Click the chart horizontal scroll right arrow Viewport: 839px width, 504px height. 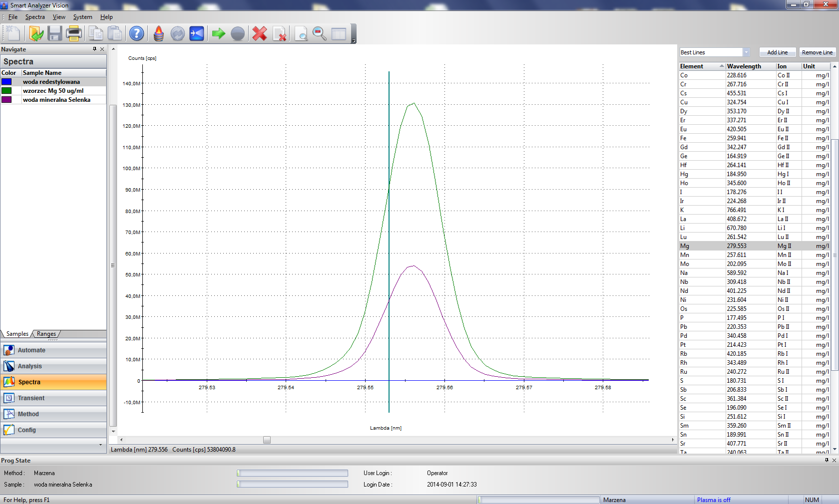[673, 440]
